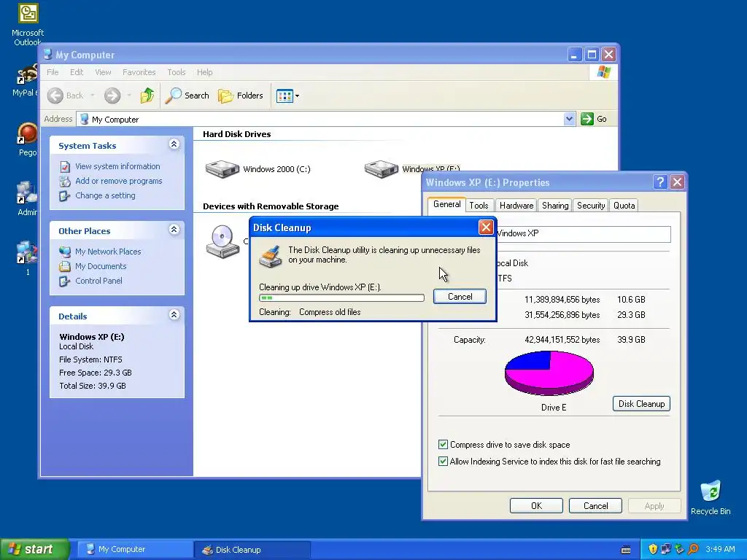Click the Back arrow in My Computer toolbar

(55, 96)
